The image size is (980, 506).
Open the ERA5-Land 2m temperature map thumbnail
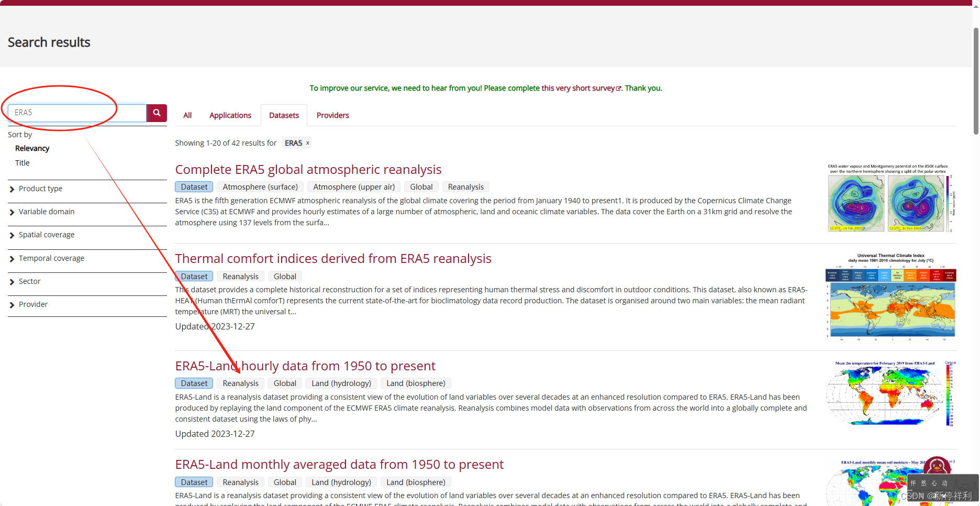[x=891, y=393]
